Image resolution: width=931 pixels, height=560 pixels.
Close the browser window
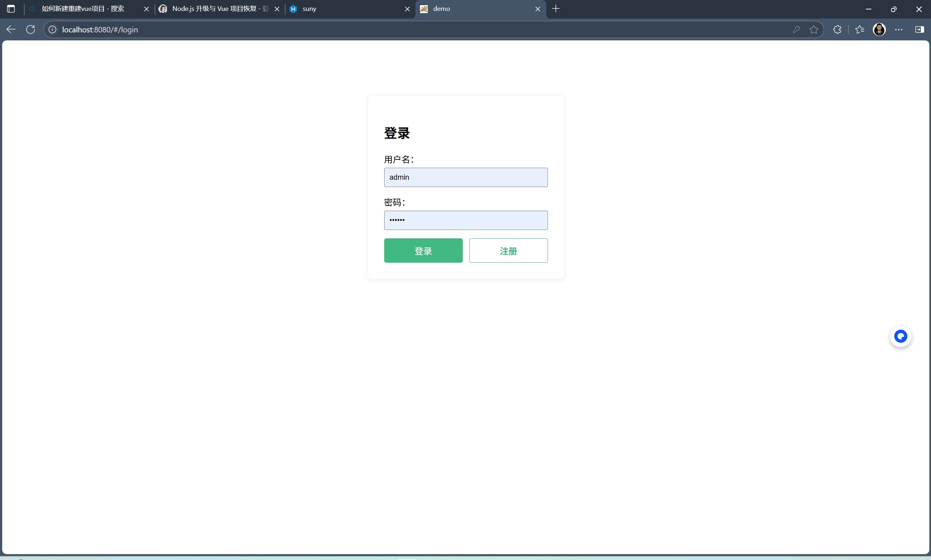click(x=919, y=9)
